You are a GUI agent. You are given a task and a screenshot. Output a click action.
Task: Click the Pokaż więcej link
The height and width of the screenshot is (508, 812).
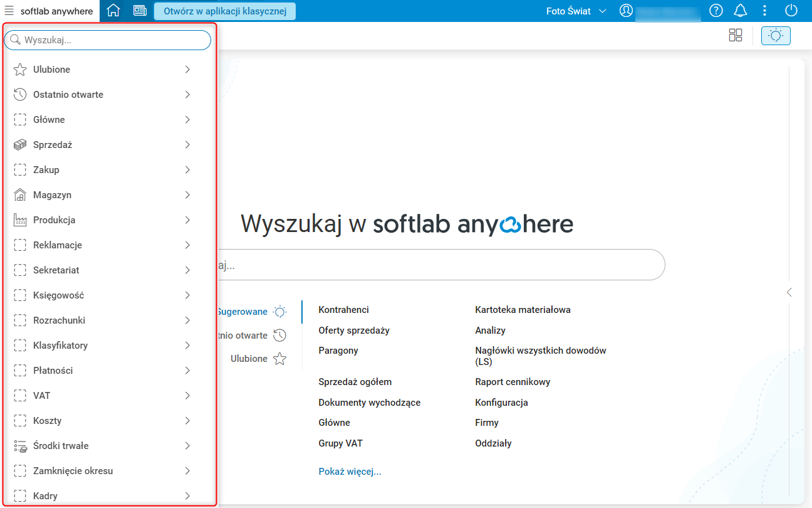350,472
